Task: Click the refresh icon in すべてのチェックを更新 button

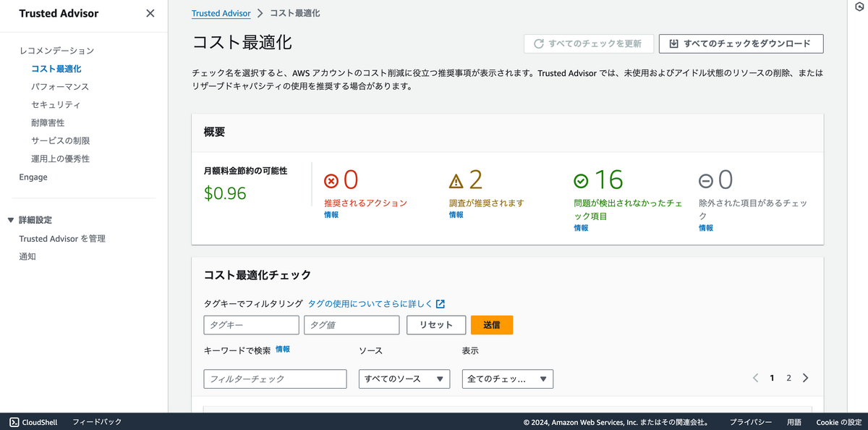Action: pyautogui.click(x=538, y=43)
